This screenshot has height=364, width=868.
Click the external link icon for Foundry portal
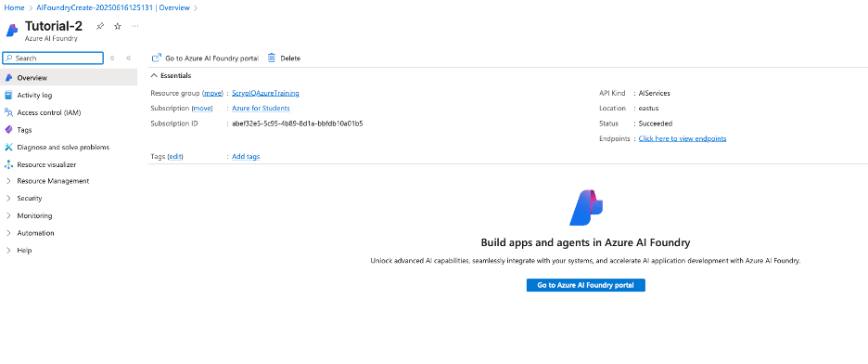[x=157, y=58]
